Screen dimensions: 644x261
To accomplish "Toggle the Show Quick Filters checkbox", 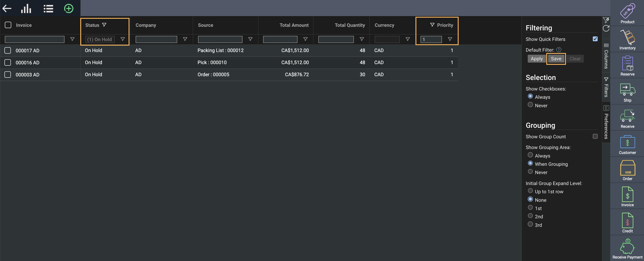I will (595, 39).
